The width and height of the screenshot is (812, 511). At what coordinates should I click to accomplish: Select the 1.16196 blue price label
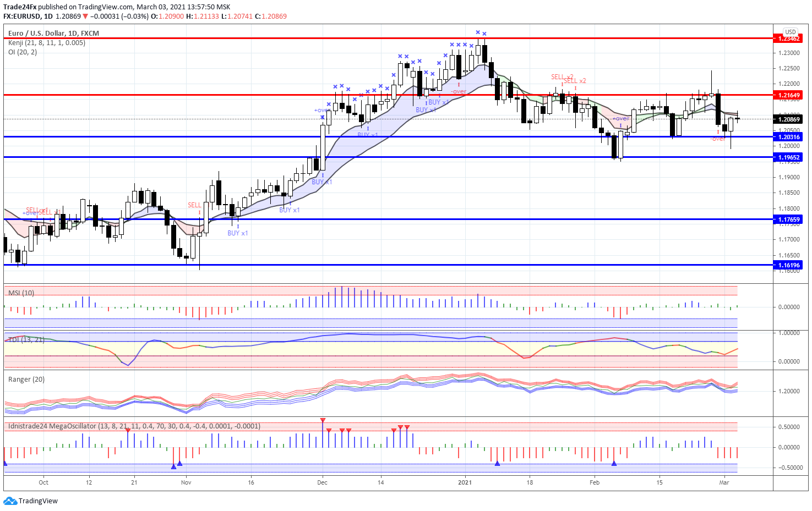pos(788,265)
